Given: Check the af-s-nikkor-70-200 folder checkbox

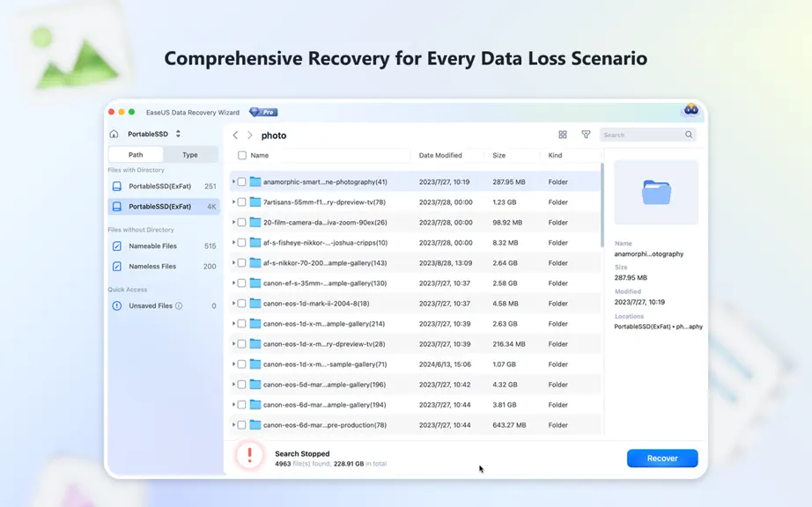Looking at the screenshot, I should point(241,263).
